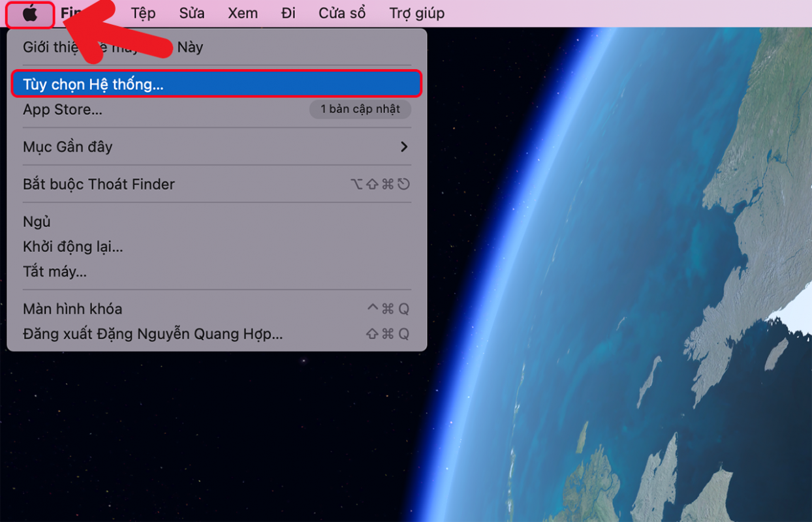
Task: Open the Sửa menu
Action: 192,14
